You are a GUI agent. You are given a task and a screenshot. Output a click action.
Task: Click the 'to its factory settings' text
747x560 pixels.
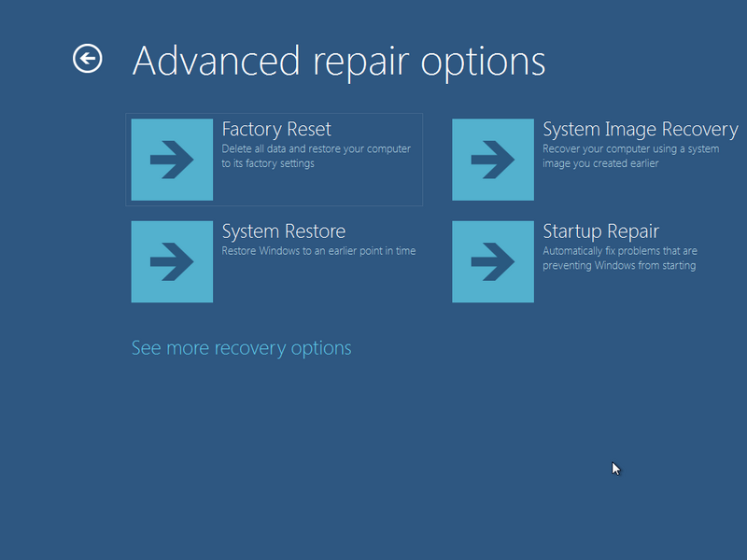[268, 163]
